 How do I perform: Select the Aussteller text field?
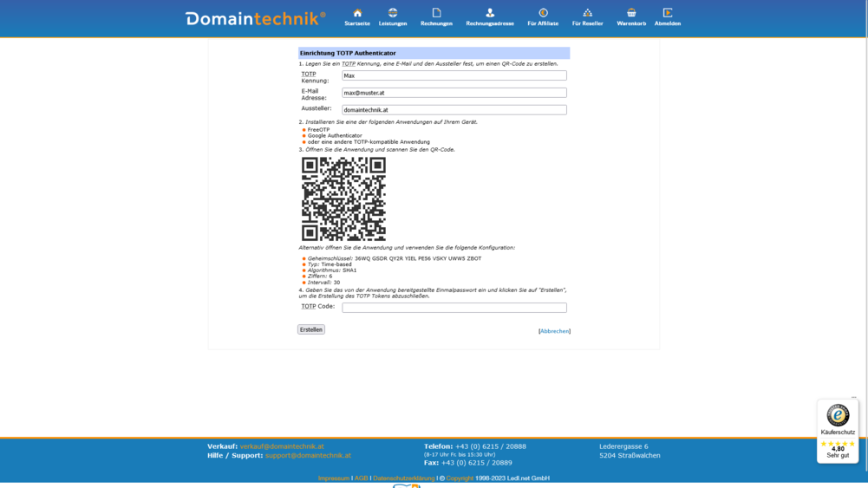tap(454, 110)
